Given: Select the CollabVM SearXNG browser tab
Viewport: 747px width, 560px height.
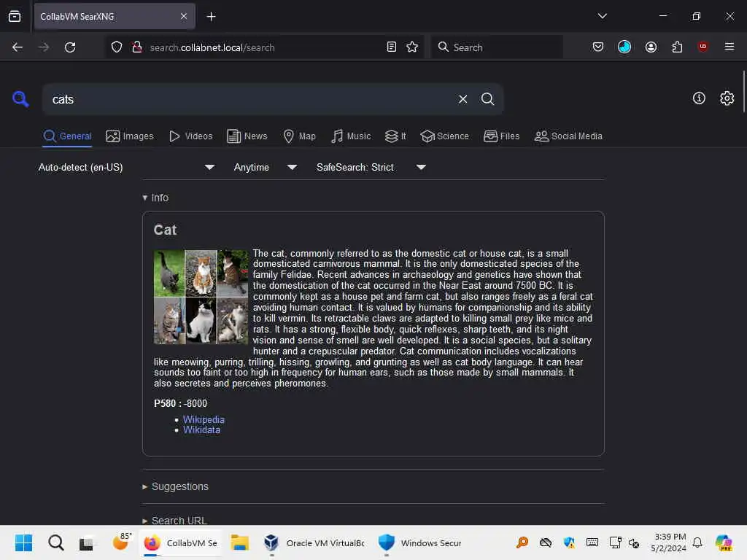Looking at the screenshot, I should coord(115,17).
